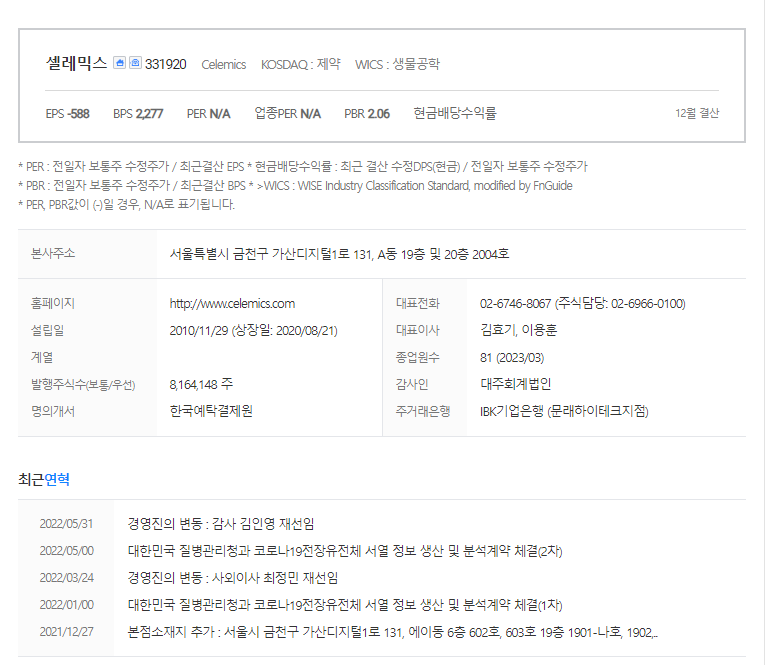Image resolution: width=767 pixels, height=665 pixels.
Task: Click the 2022/01/00 history entry (1차)
Action: pyautogui.click(x=345, y=605)
